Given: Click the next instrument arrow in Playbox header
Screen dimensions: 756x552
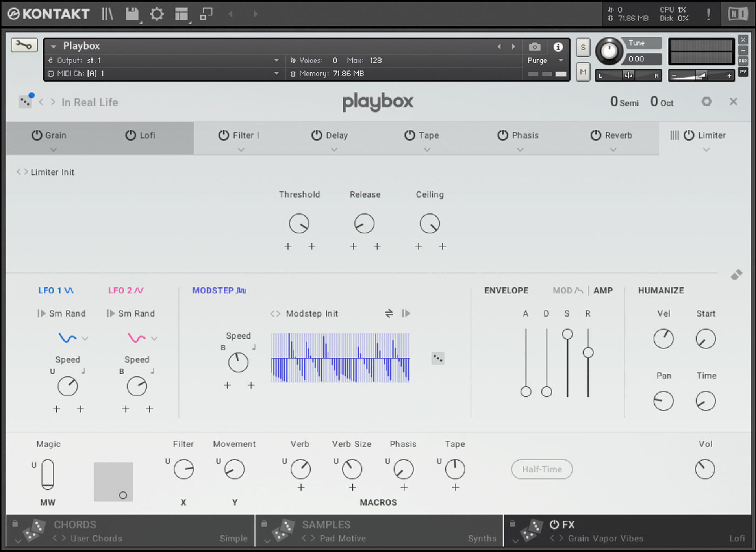Looking at the screenshot, I should click(x=513, y=46).
